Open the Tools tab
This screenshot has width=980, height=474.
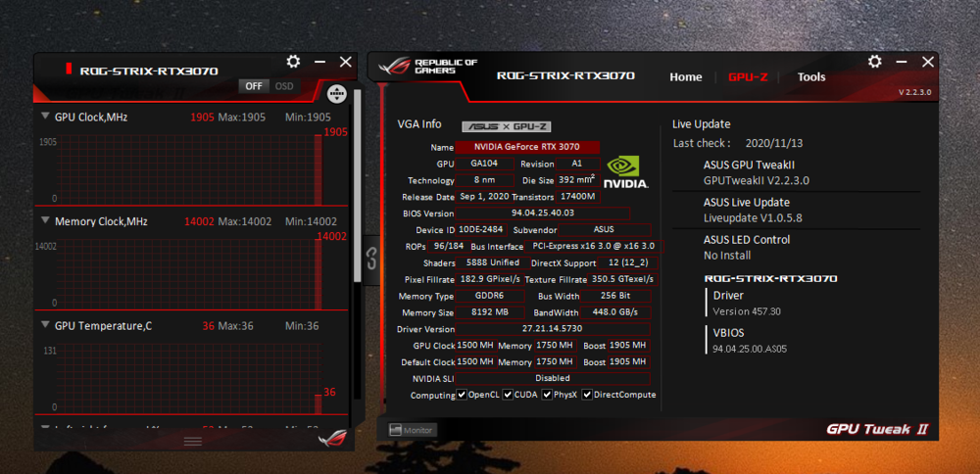(x=810, y=77)
